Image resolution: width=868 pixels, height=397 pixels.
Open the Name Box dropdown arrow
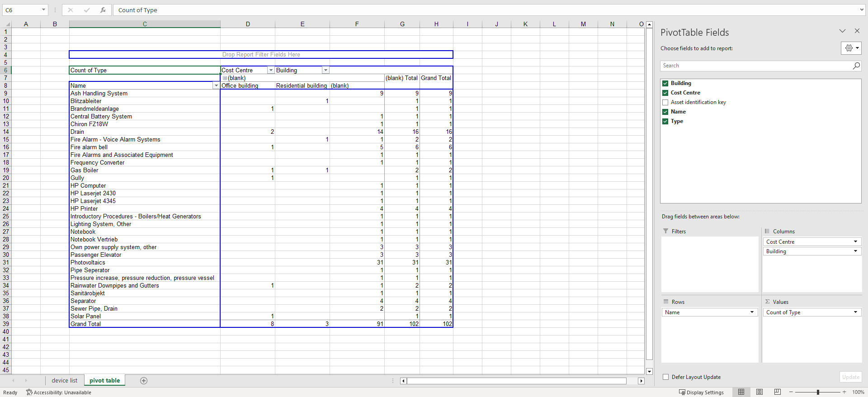tap(43, 10)
